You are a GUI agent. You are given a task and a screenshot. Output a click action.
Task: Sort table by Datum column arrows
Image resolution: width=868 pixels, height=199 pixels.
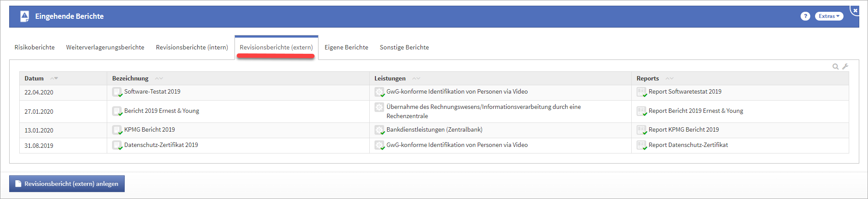(x=54, y=78)
